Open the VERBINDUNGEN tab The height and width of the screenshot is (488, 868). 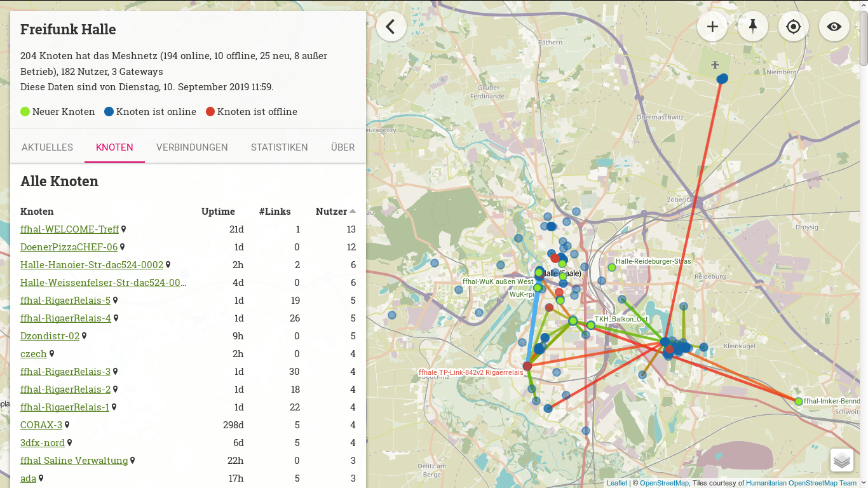[192, 147]
